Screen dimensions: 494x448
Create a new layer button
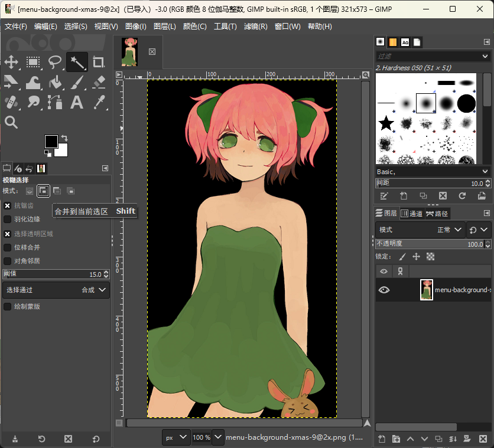[x=382, y=439]
